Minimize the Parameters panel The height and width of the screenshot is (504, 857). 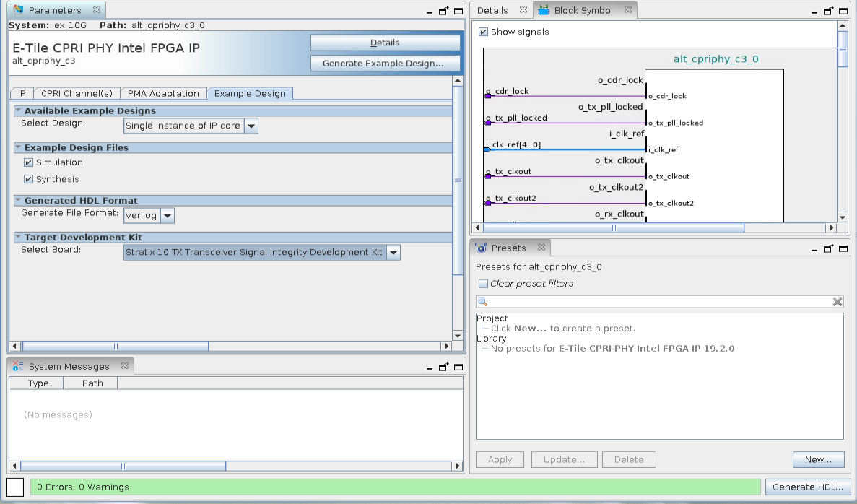[430, 11]
